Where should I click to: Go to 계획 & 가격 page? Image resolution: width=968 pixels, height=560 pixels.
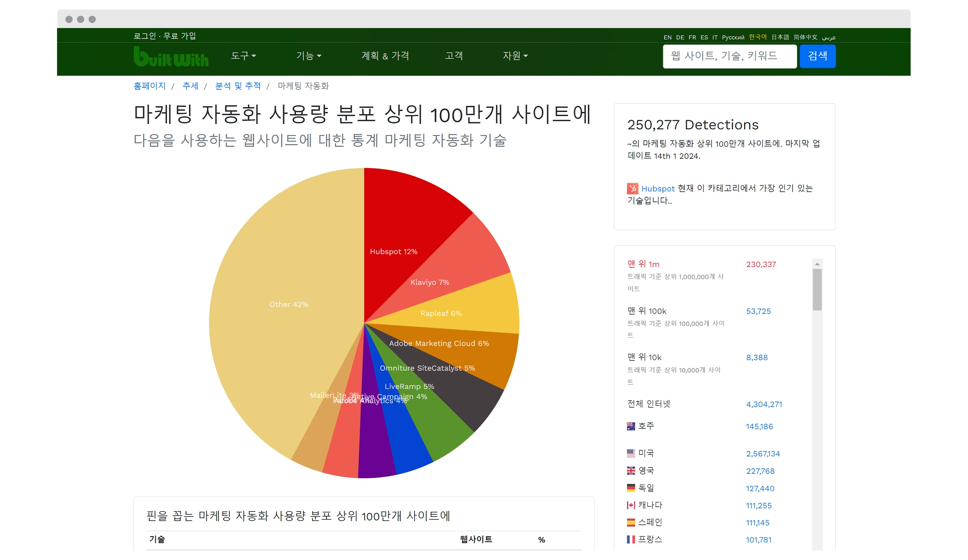(x=385, y=56)
